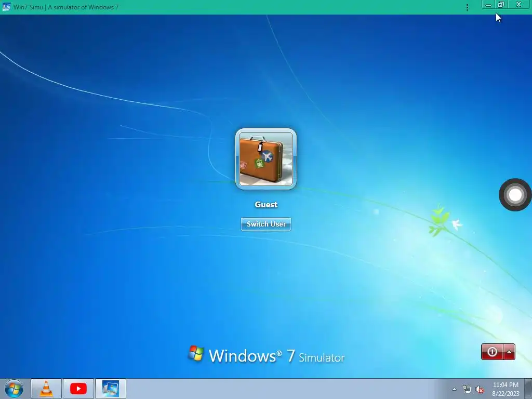This screenshot has width=532, height=399.
Task: Click the Guest user name label
Action: click(x=266, y=205)
